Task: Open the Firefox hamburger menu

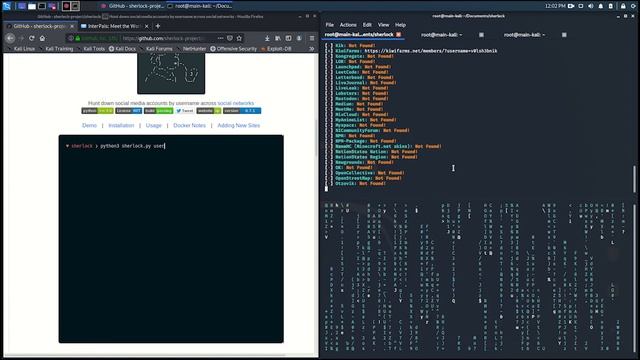Action: (x=312, y=38)
